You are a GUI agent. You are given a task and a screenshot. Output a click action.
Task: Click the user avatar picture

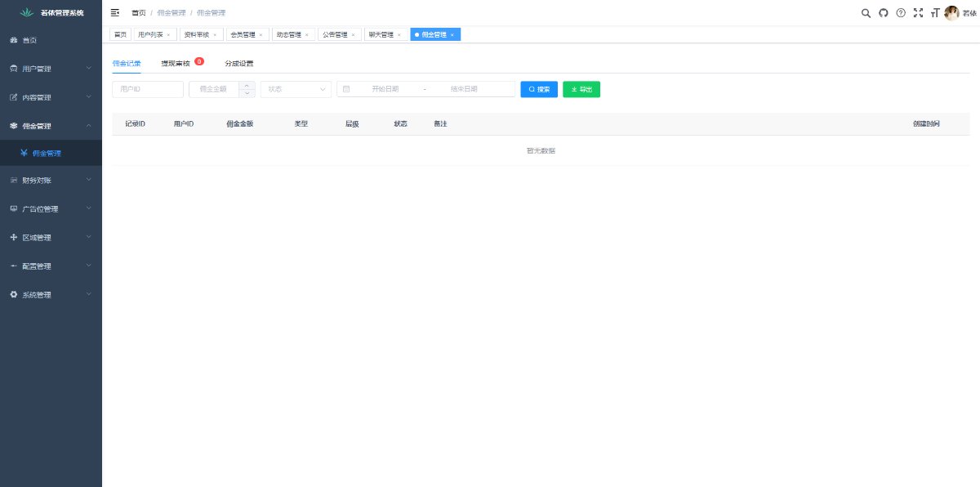coord(951,13)
